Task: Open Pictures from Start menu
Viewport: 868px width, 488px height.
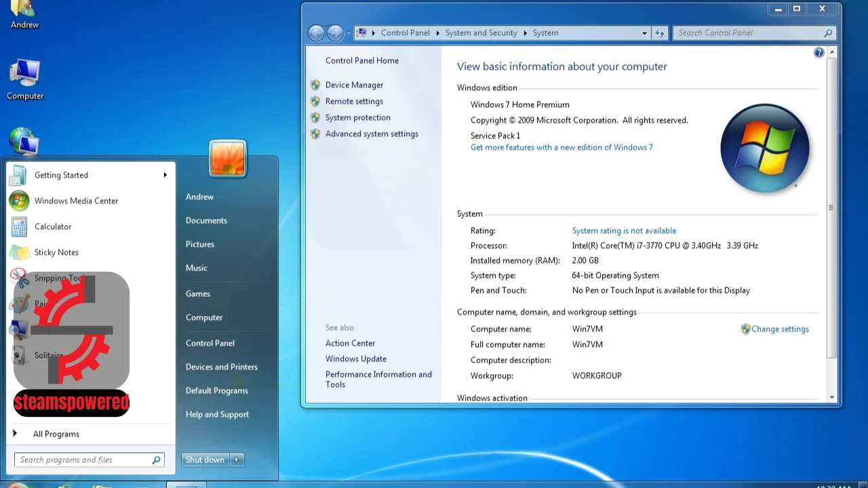Action: tap(200, 244)
